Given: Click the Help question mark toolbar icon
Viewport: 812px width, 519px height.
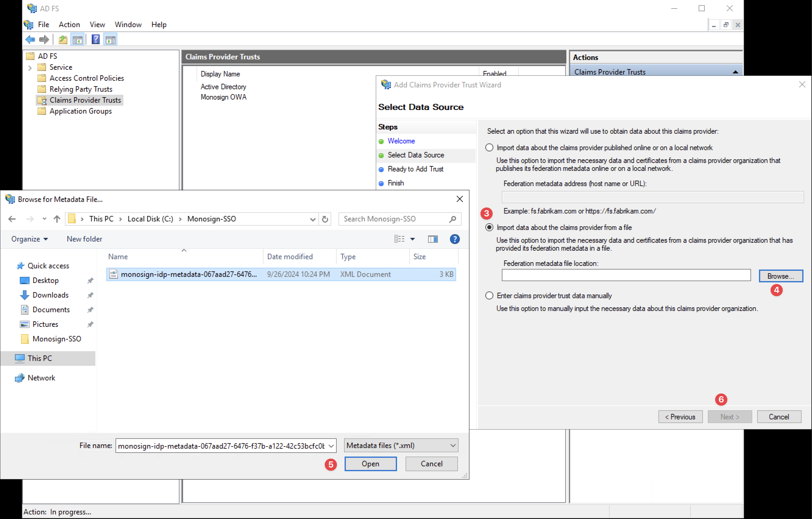Looking at the screenshot, I should (x=95, y=40).
